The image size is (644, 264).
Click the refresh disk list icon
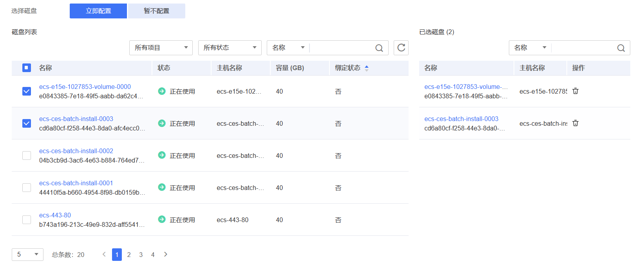pyautogui.click(x=401, y=48)
